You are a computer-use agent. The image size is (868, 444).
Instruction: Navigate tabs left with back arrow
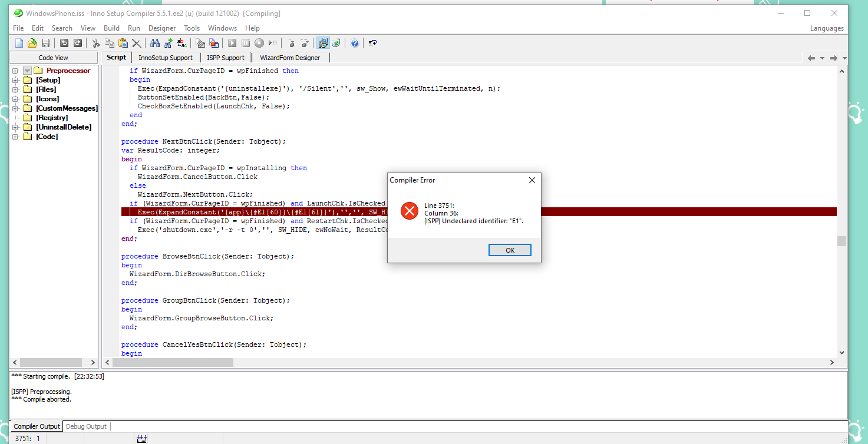(811, 58)
